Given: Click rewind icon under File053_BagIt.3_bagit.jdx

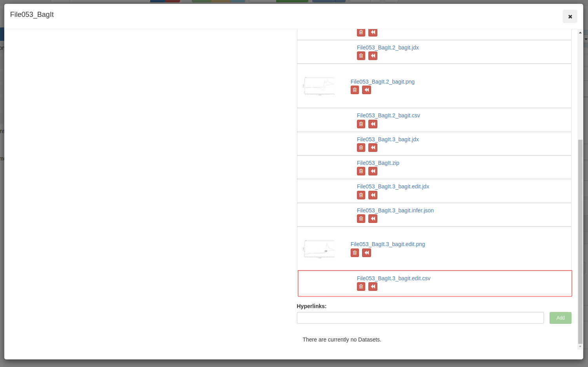Looking at the screenshot, I should (x=373, y=148).
